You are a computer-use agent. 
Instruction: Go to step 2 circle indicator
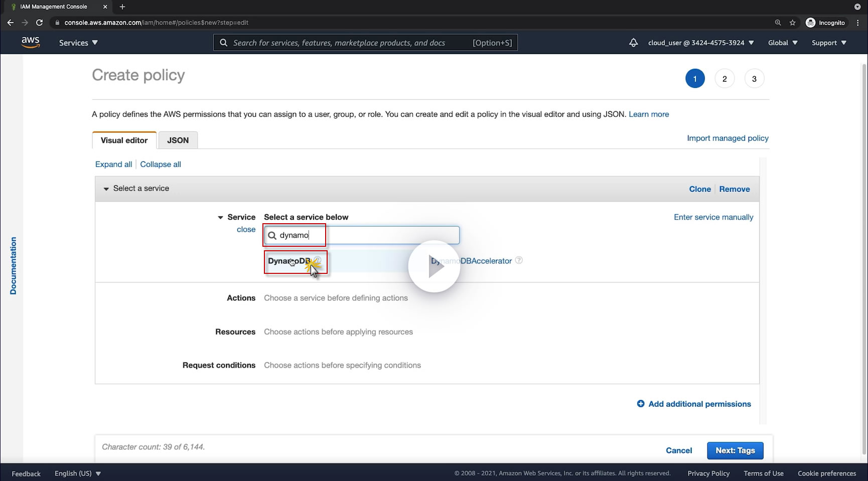click(x=725, y=79)
